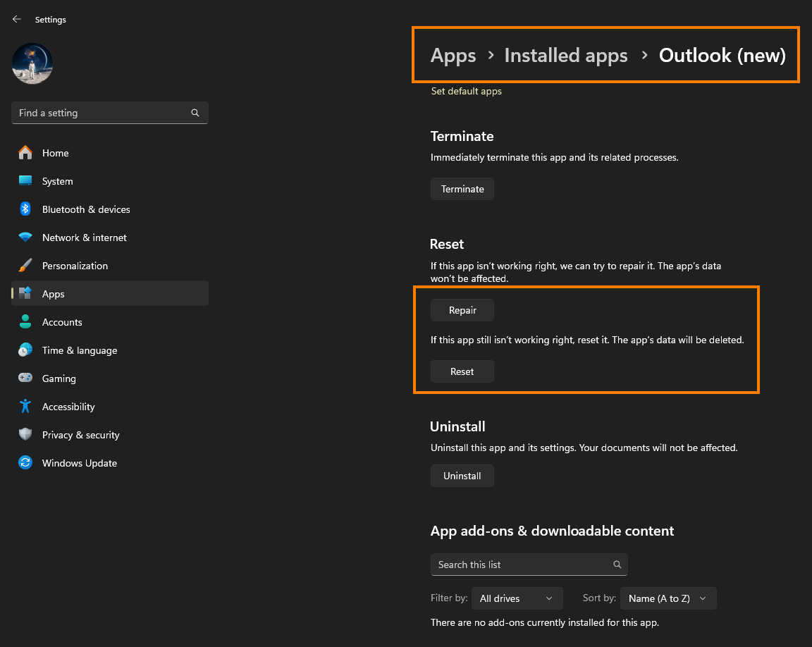Open the user profile picture

(32, 63)
